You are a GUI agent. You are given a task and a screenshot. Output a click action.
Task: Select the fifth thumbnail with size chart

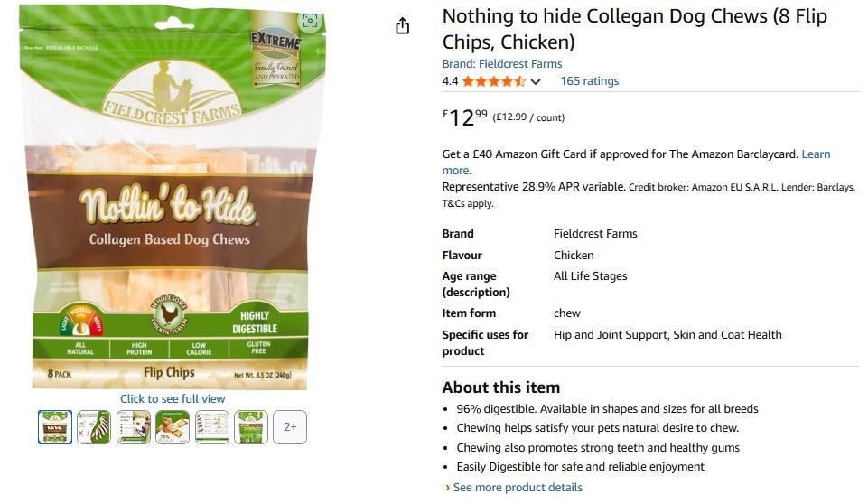click(211, 427)
